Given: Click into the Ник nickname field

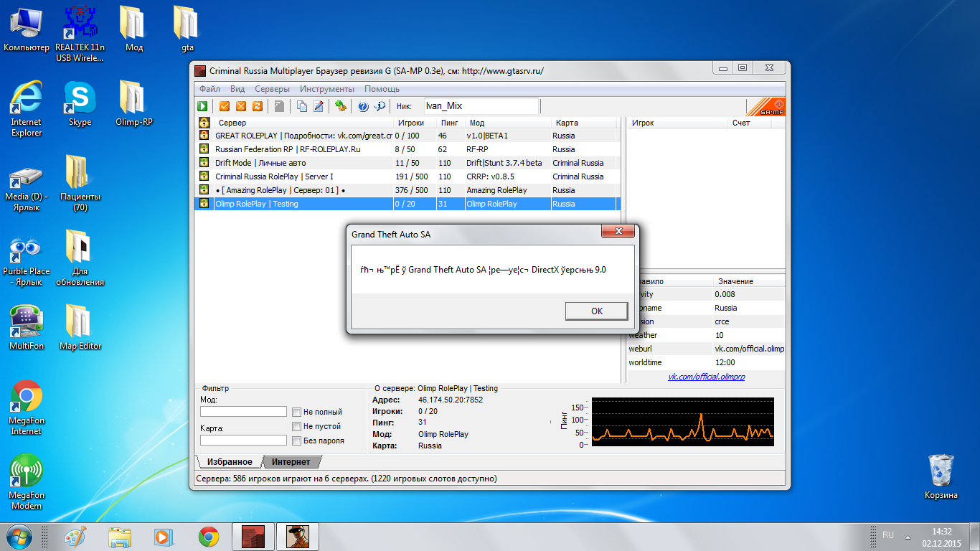Looking at the screenshot, I should click(481, 106).
